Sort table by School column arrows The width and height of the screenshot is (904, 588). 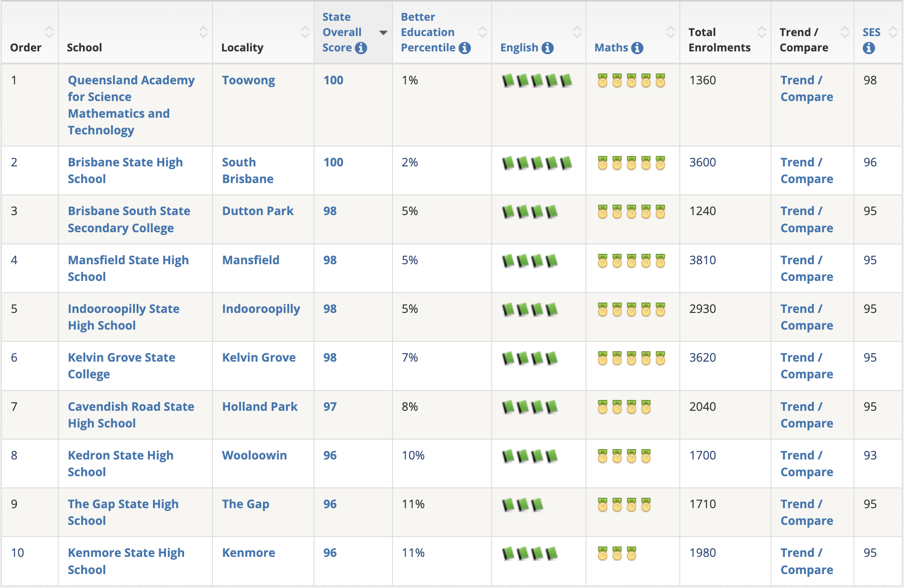[x=203, y=32]
